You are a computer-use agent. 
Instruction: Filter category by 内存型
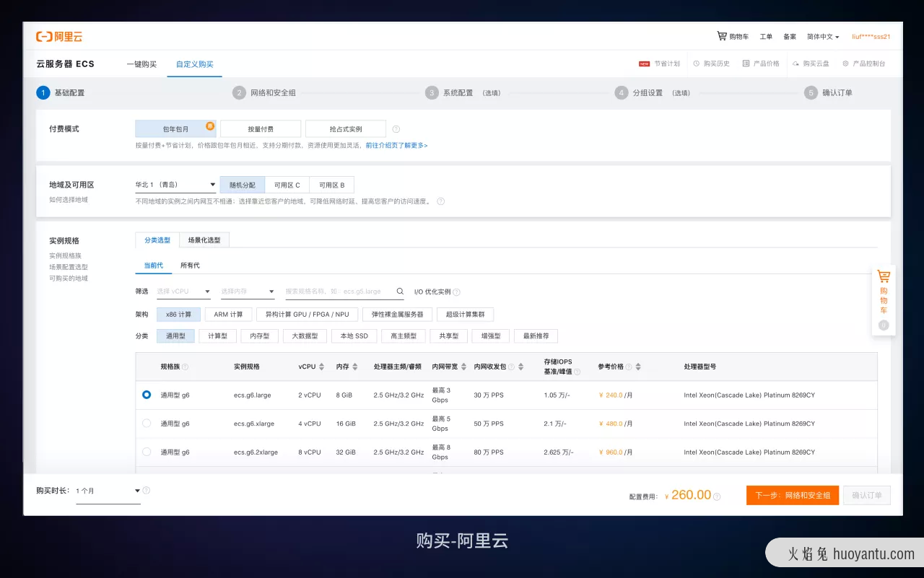coord(260,336)
